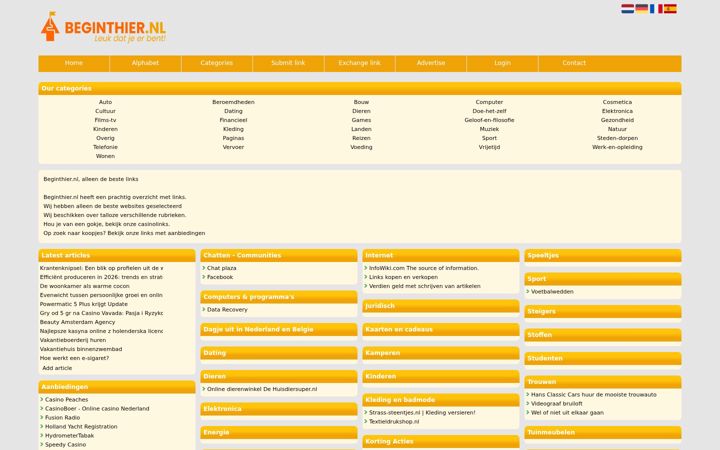This screenshot has height=450, width=720.
Task: Open the Cultuur category
Action: [x=105, y=111]
